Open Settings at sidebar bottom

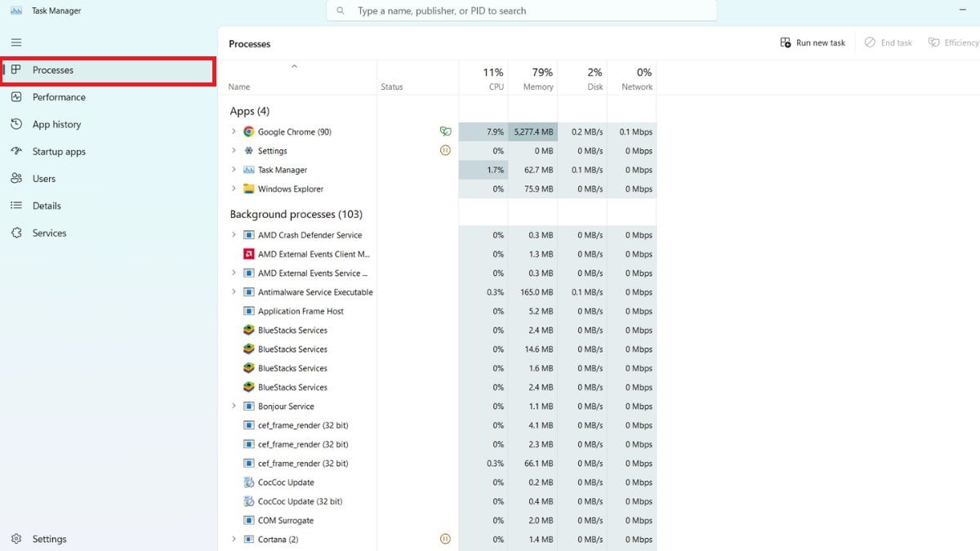point(108,539)
